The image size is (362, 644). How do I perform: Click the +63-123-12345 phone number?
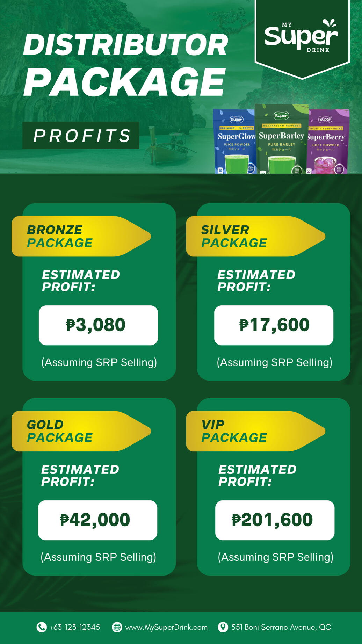[x=75, y=627]
